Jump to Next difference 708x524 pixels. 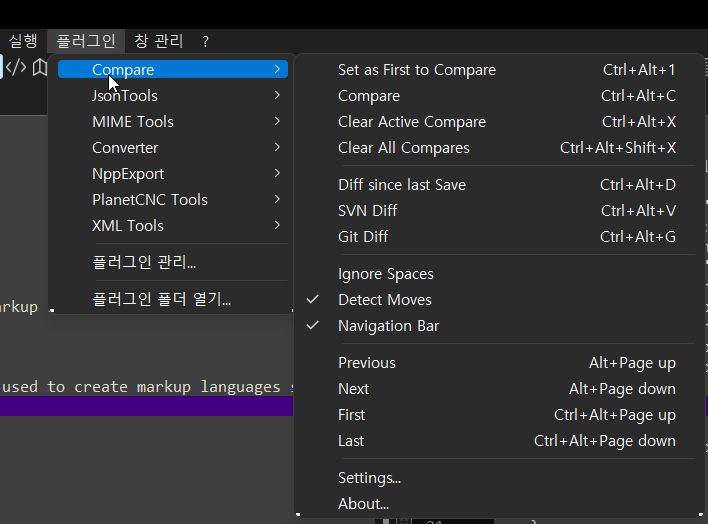[x=498, y=388]
